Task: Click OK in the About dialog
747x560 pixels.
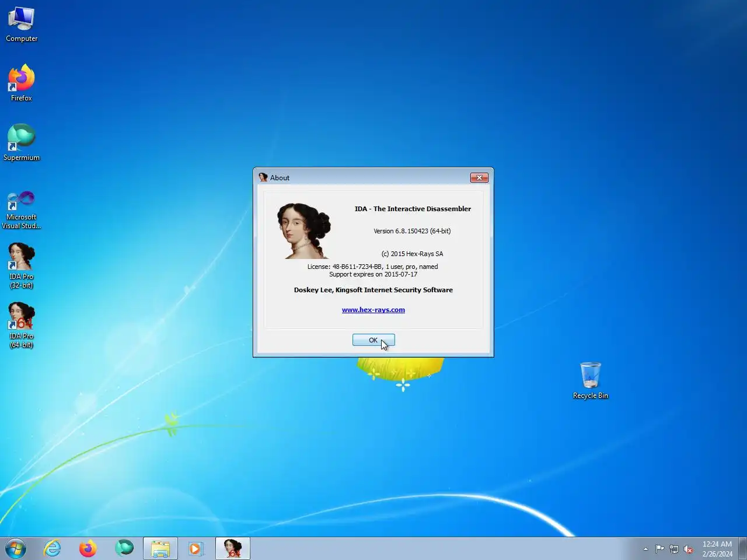Action: coord(373,340)
